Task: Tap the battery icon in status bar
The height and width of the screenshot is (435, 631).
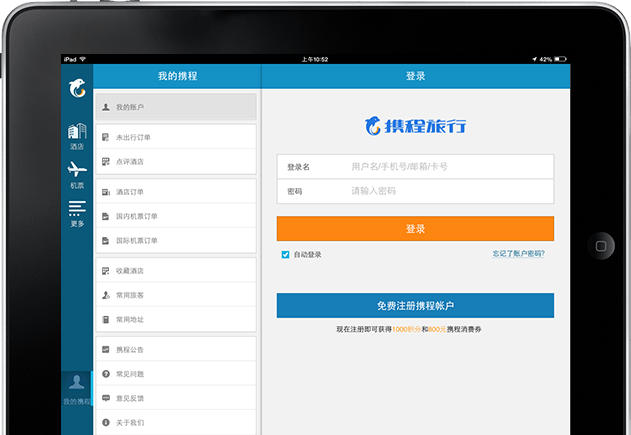Action: click(x=560, y=59)
